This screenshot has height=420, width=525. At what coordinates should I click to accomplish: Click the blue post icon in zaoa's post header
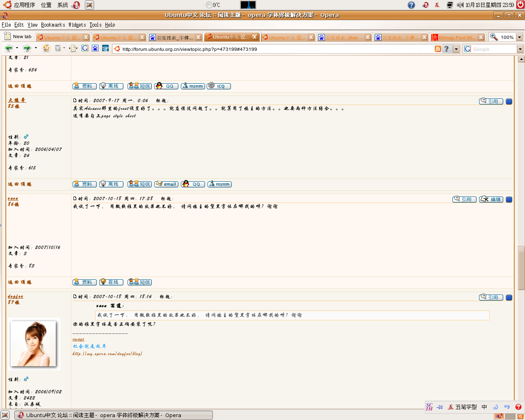509,199
